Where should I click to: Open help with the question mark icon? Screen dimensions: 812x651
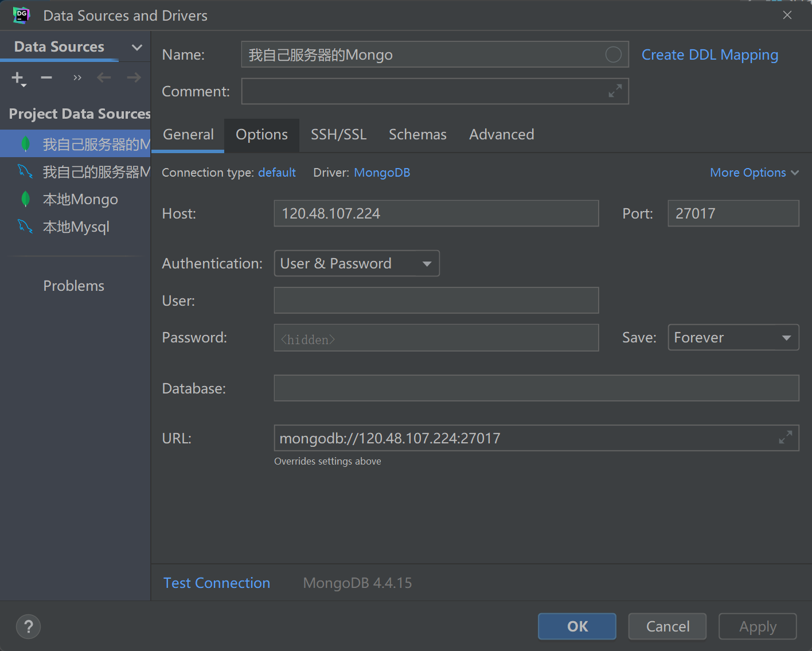(x=29, y=626)
